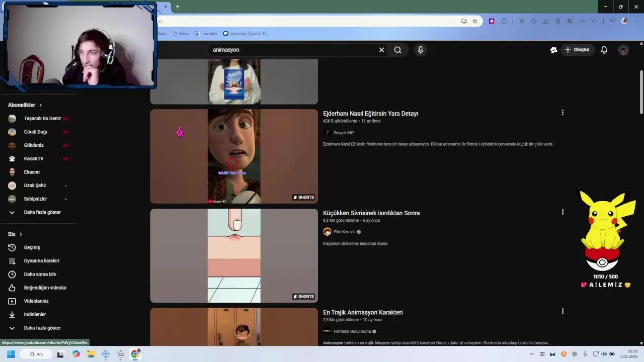Open options menu for En Trajik video
The width and height of the screenshot is (644, 362).
tap(562, 311)
